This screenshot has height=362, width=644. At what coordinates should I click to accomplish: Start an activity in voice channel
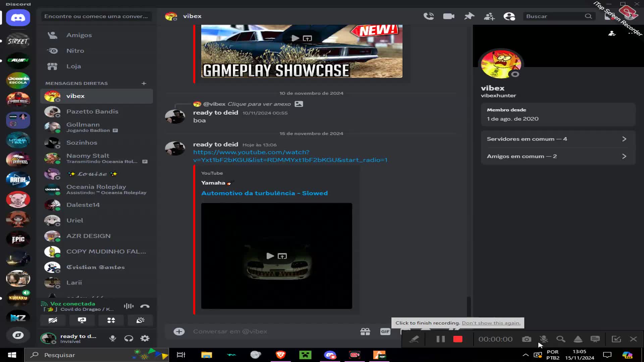point(111,320)
